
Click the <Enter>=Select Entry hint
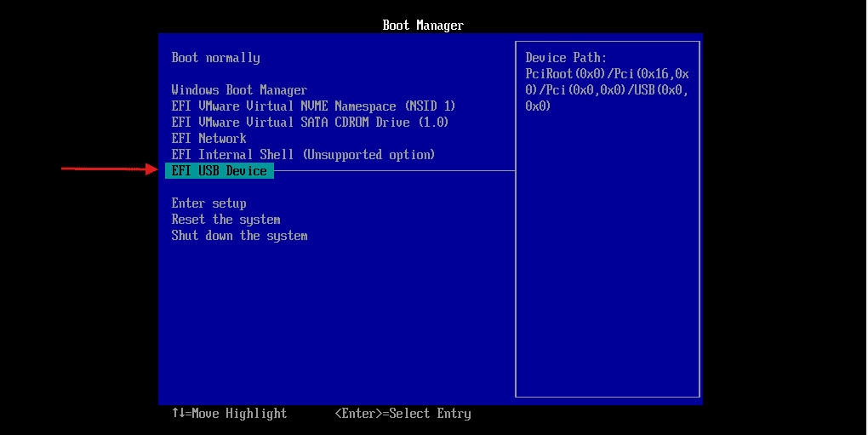pos(403,414)
